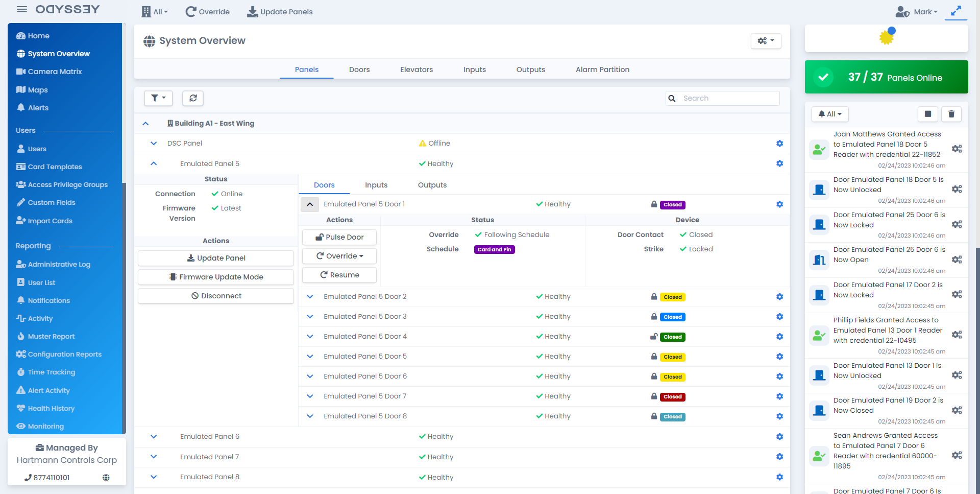This screenshot has height=494, width=980.
Task: Expand Emulated Panel 5 Door 2 row
Action: pos(310,297)
